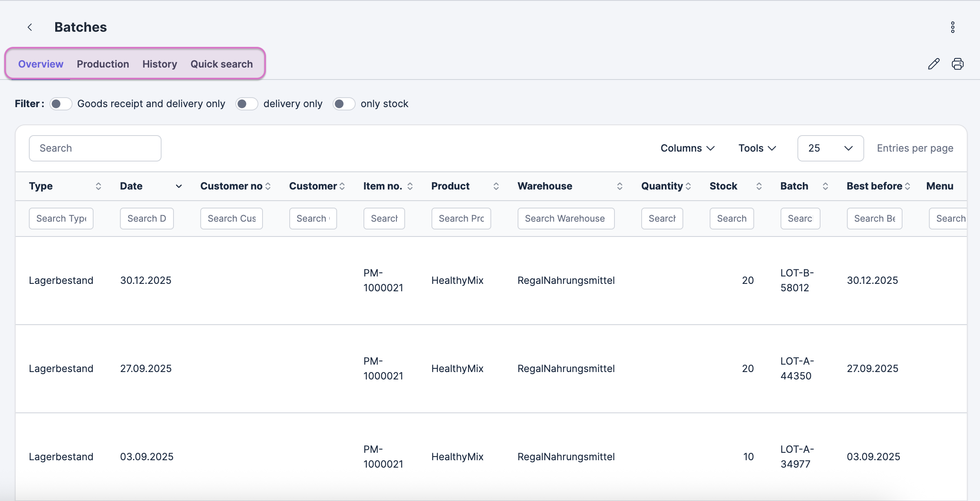Sort by Type column arrows

[x=98, y=186]
